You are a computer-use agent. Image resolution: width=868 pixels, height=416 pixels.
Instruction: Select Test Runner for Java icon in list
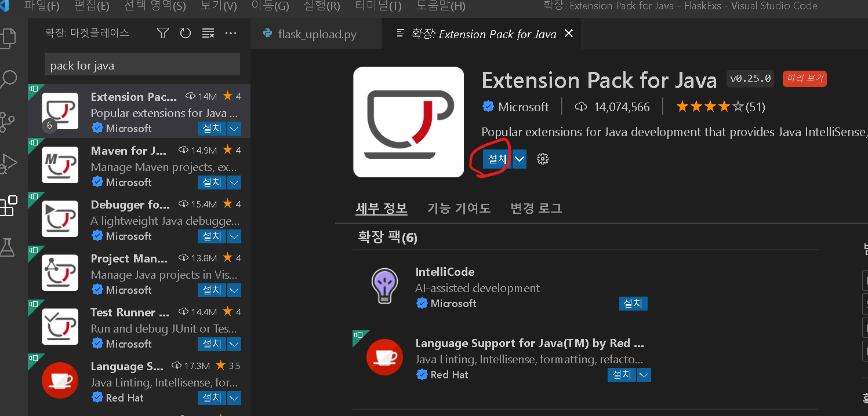(60, 327)
